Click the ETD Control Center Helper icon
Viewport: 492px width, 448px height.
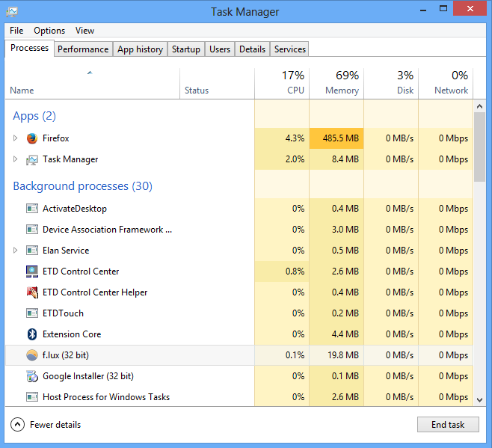pyautogui.click(x=32, y=292)
